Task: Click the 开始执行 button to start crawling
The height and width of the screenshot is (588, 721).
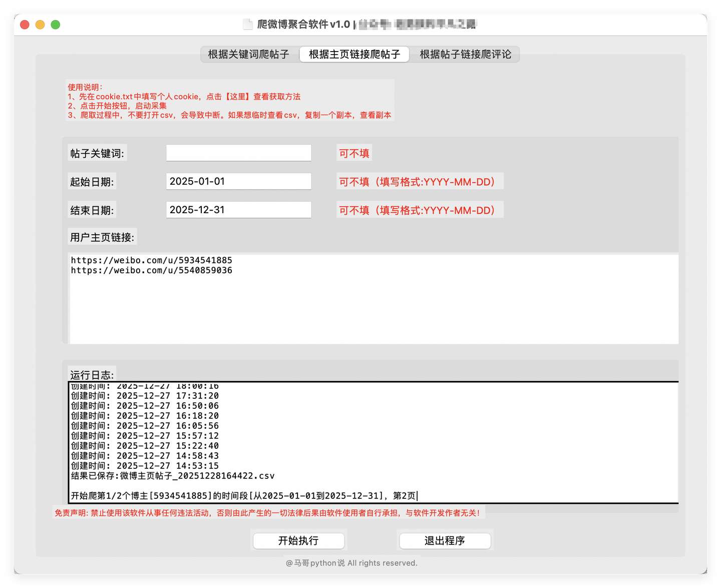Action: click(x=298, y=541)
